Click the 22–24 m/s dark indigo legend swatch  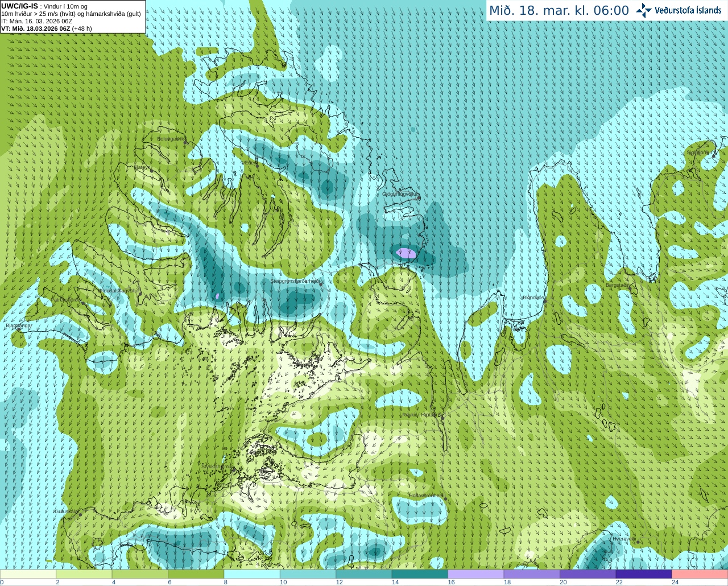644,574
